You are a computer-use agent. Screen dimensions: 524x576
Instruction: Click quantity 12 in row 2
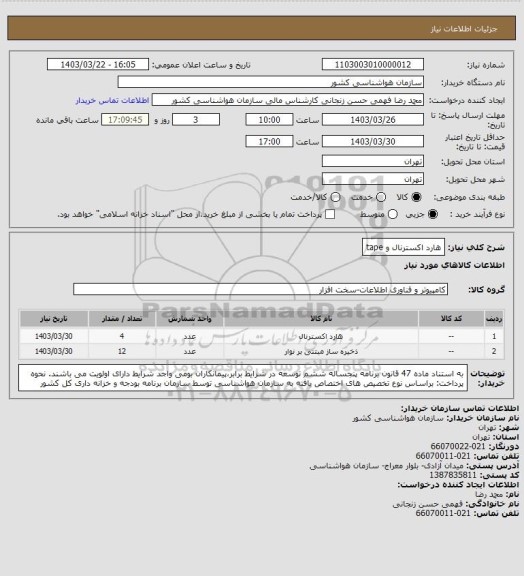coord(122,352)
